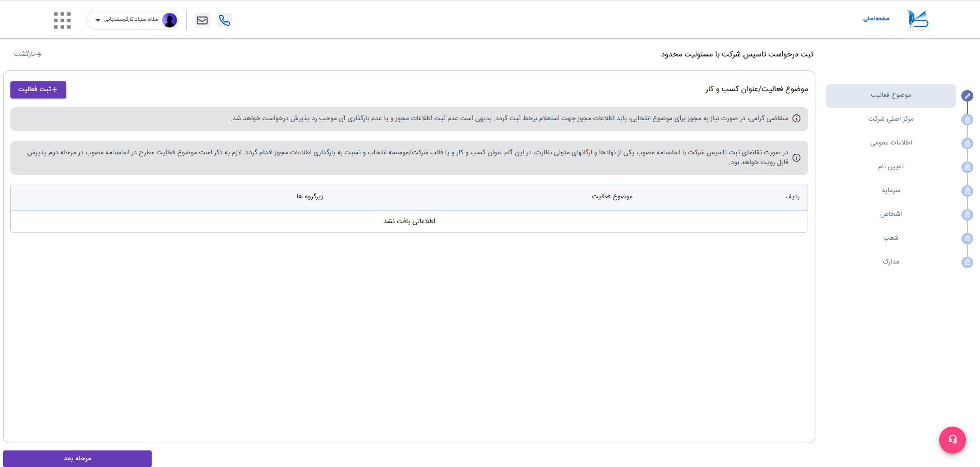Click pencil step icon for موضوع فعالیت

click(x=967, y=96)
